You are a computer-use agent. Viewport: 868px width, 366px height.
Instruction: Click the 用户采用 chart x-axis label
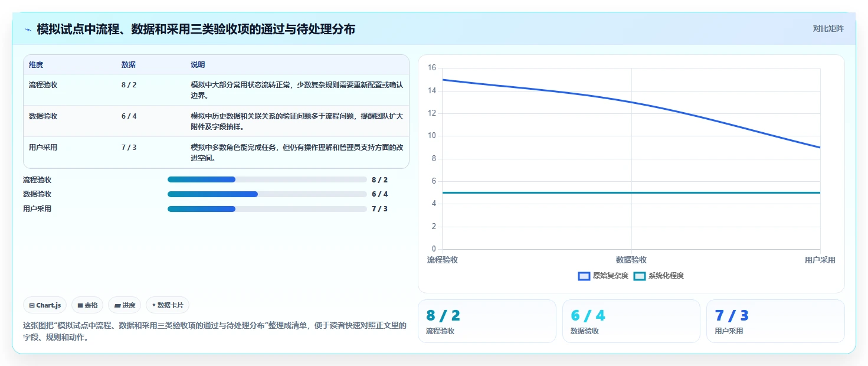click(820, 260)
